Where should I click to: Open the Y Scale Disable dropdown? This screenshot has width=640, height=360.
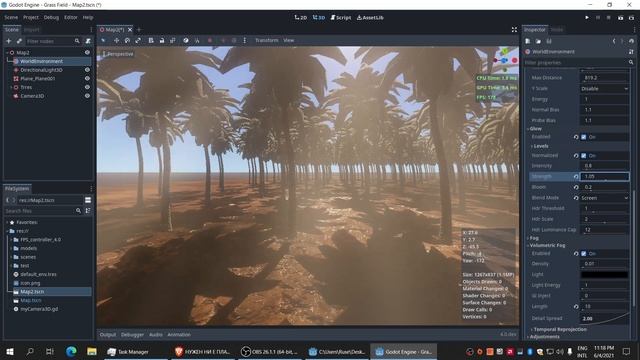[x=604, y=89]
